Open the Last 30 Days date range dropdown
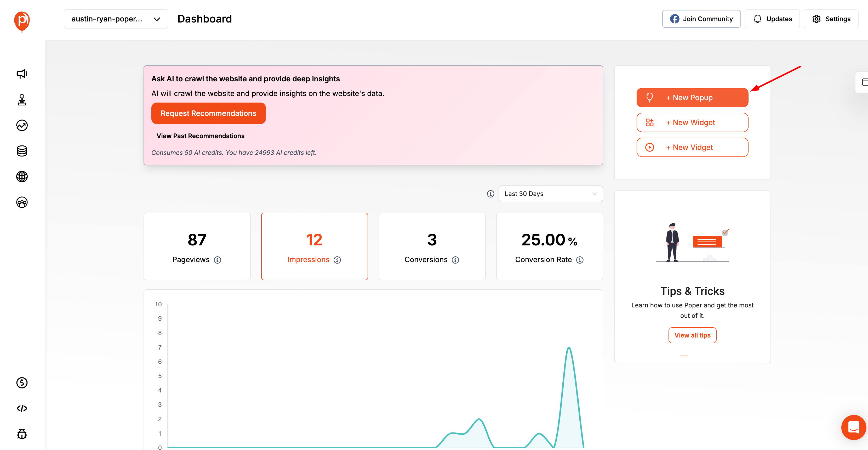868x450 pixels. (x=550, y=194)
